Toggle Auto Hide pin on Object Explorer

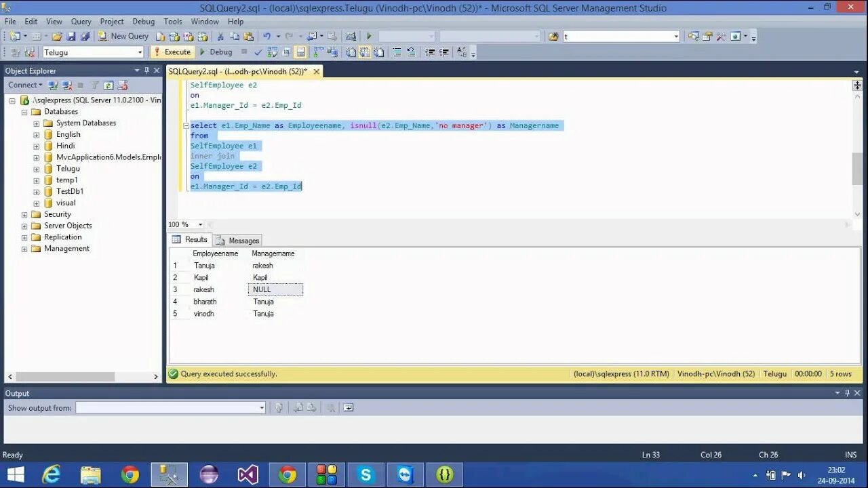(146, 70)
